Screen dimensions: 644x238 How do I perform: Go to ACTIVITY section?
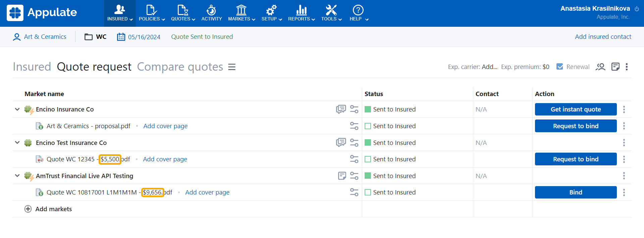coord(212,13)
